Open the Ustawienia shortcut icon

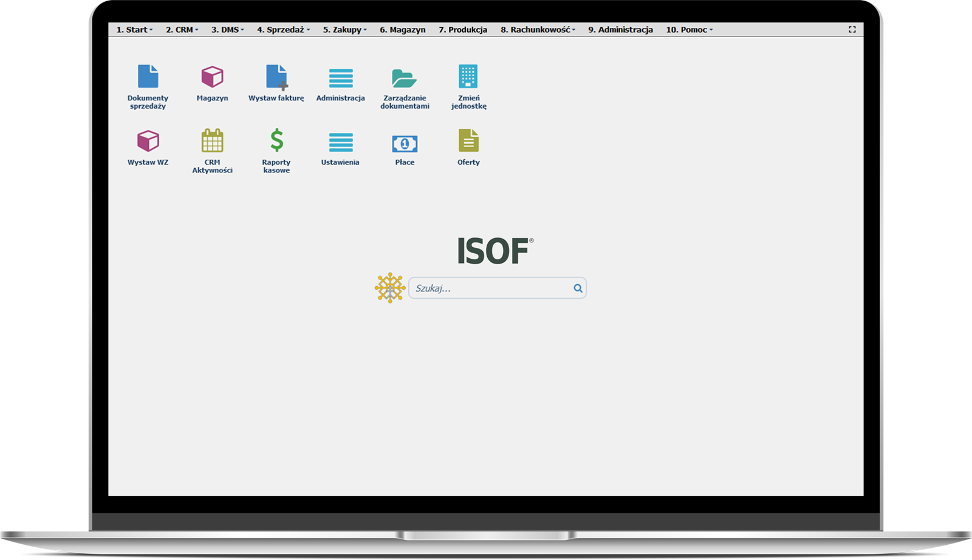point(340,142)
